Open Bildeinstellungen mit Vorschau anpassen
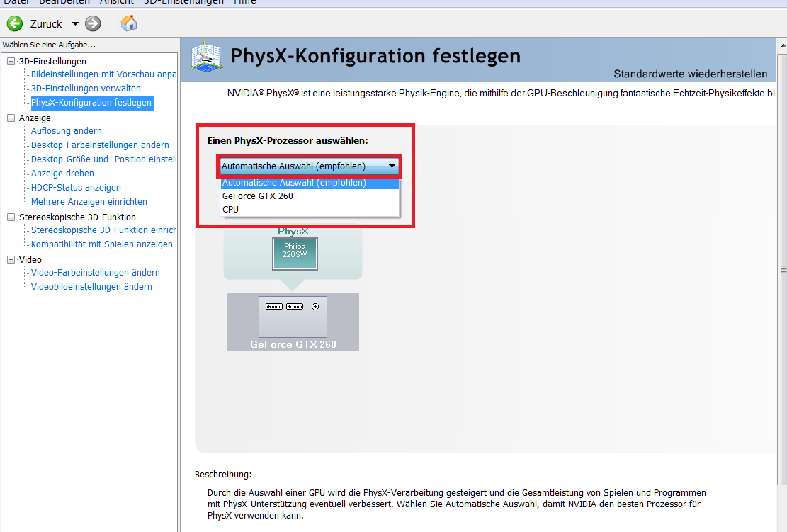 [104, 74]
